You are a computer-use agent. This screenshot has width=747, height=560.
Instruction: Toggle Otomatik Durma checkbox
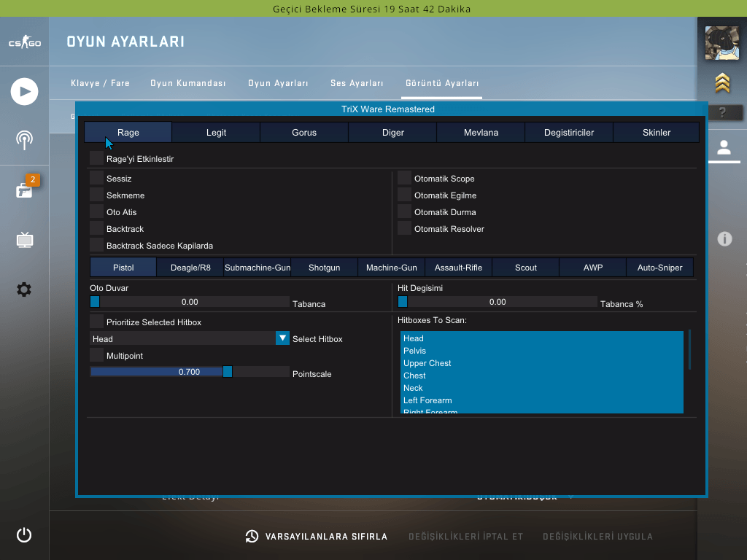click(404, 211)
